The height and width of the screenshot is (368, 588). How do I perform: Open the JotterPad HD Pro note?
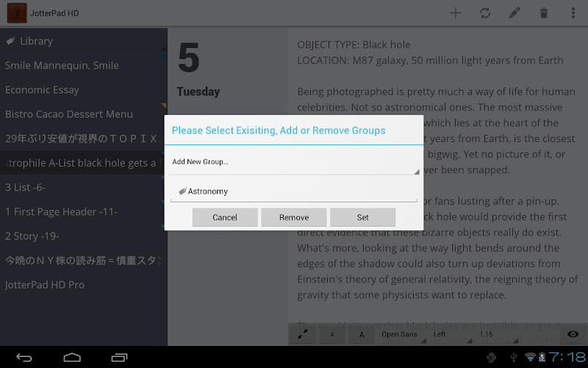pyautogui.click(x=83, y=285)
